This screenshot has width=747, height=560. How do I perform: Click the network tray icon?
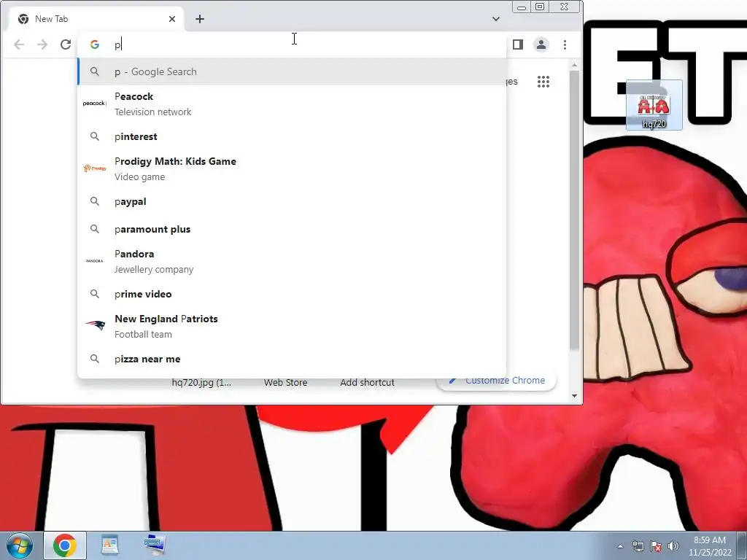638,547
